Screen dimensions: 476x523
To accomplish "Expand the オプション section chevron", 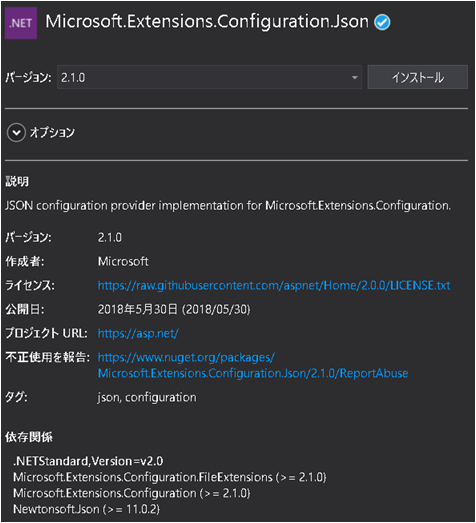I will [x=16, y=133].
